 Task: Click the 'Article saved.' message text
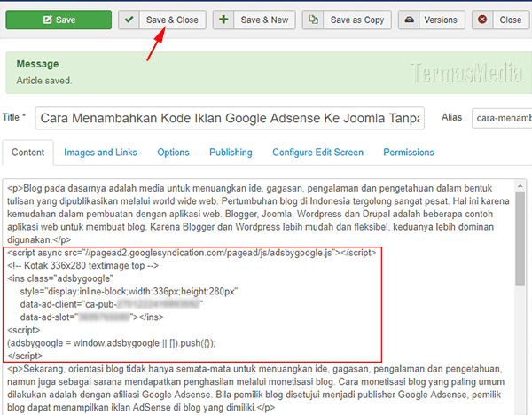coord(44,81)
